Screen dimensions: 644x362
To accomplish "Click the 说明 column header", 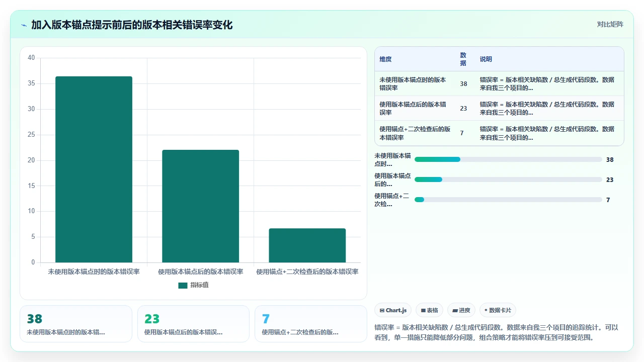I will pos(486,59).
